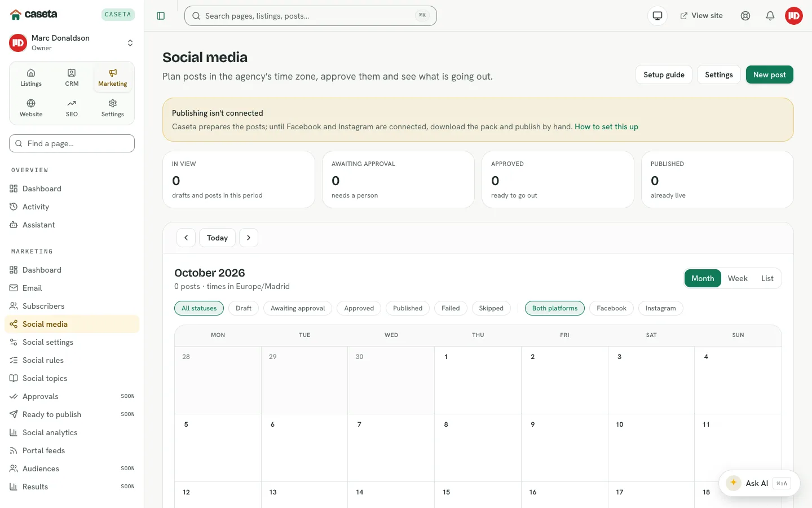Viewport: 812px width, 508px height.
Task: Open Social settings in sidebar
Action: [x=72, y=342]
